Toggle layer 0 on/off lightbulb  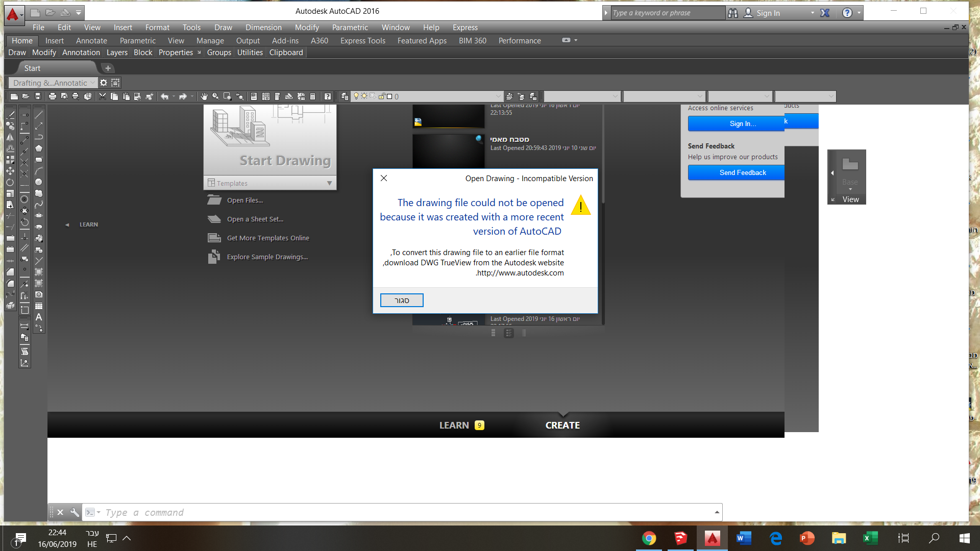tap(356, 96)
